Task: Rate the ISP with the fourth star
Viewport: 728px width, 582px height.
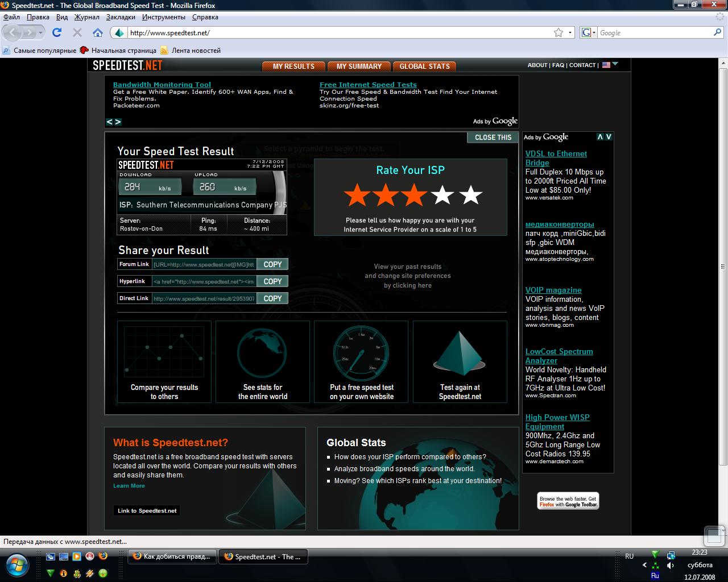Action: [x=442, y=195]
